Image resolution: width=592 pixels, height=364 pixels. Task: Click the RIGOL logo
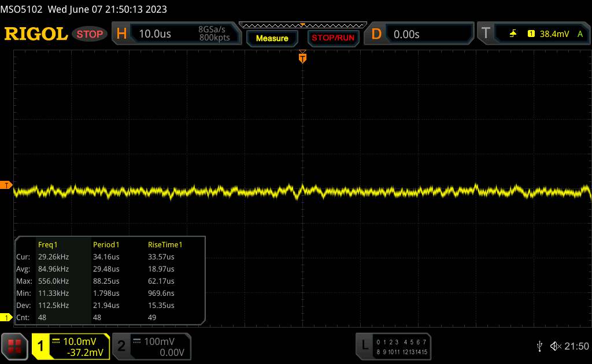[x=36, y=34]
